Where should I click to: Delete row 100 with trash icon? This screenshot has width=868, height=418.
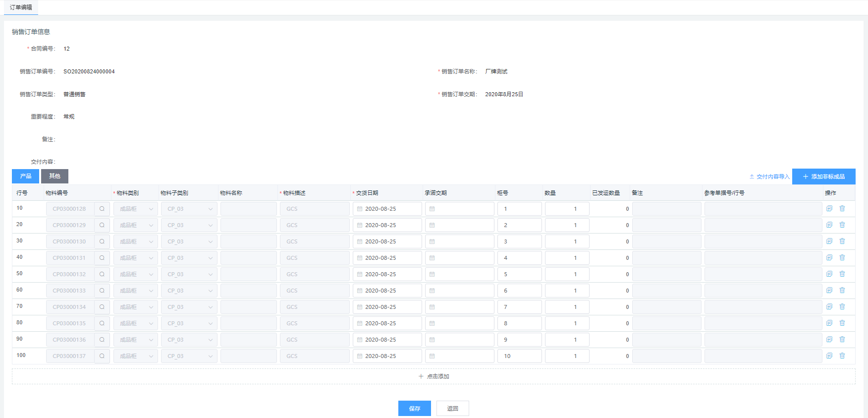842,356
